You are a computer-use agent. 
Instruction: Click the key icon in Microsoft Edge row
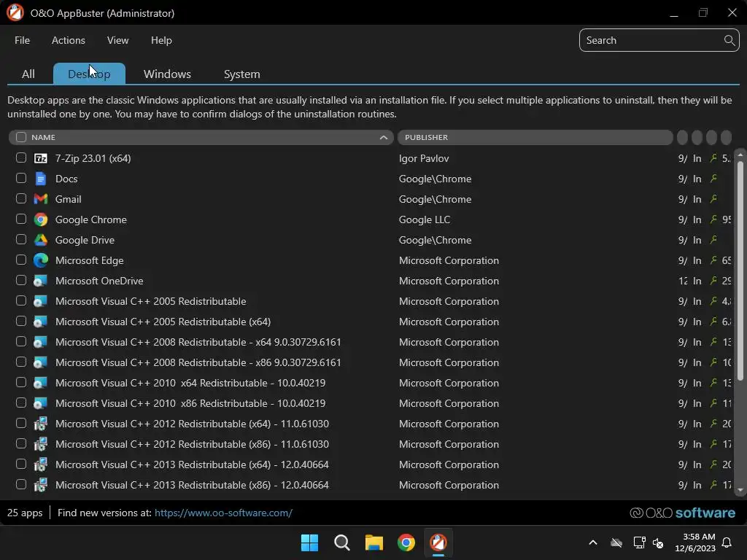(x=713, y=260)
